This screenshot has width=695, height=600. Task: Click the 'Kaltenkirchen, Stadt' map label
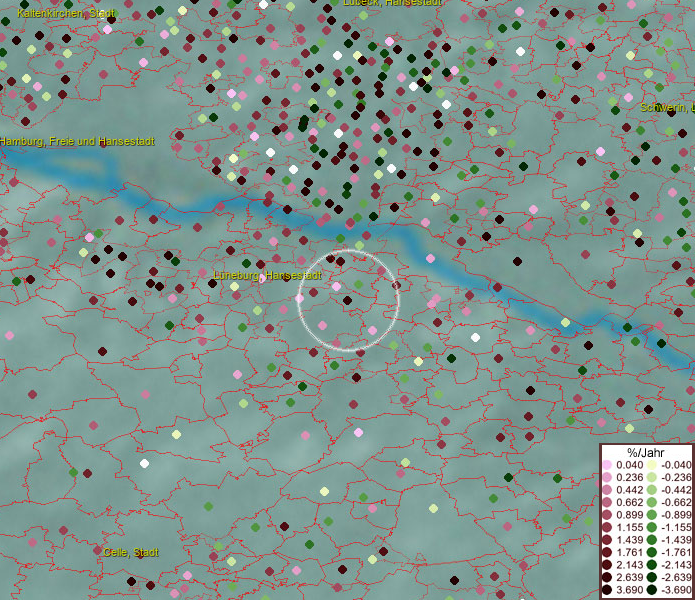click(66, 13)
